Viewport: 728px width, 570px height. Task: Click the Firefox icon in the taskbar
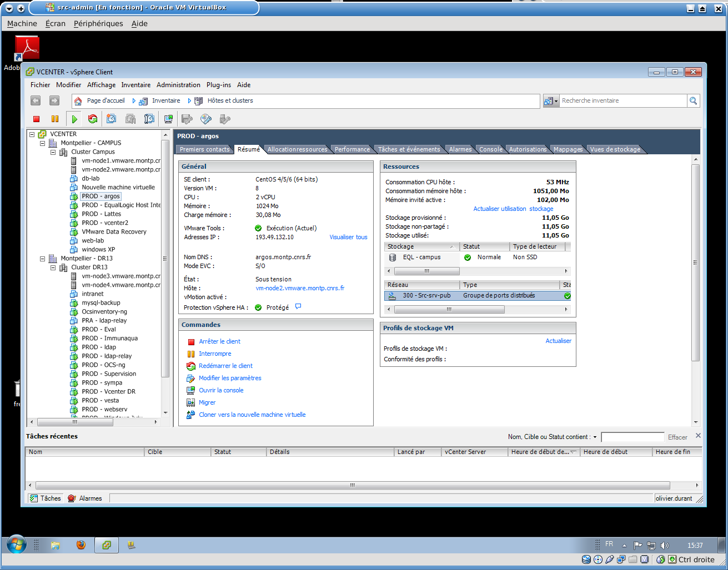(81, 545)
